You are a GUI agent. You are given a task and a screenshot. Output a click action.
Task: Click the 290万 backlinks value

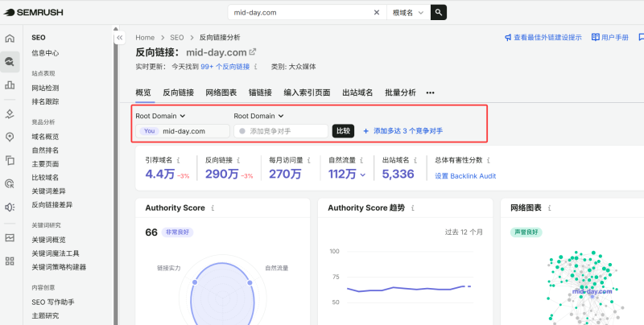pos(222,174)
